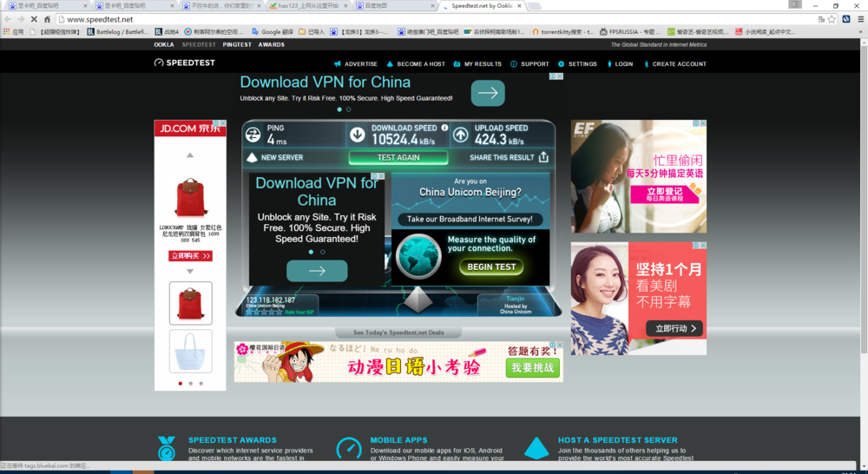
Task: Click the IP address 123.118.182.187
Action: [x=271, y=300]
